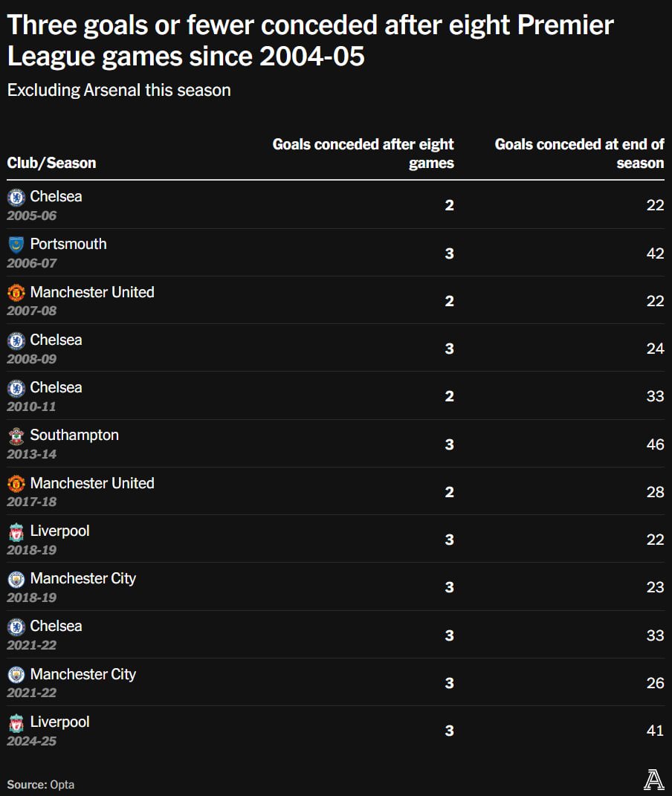The width and height of the screenshot is (672, 796).
Task: Click the Chelsea crest in the 2021-22 row
Action: (16, 627)
